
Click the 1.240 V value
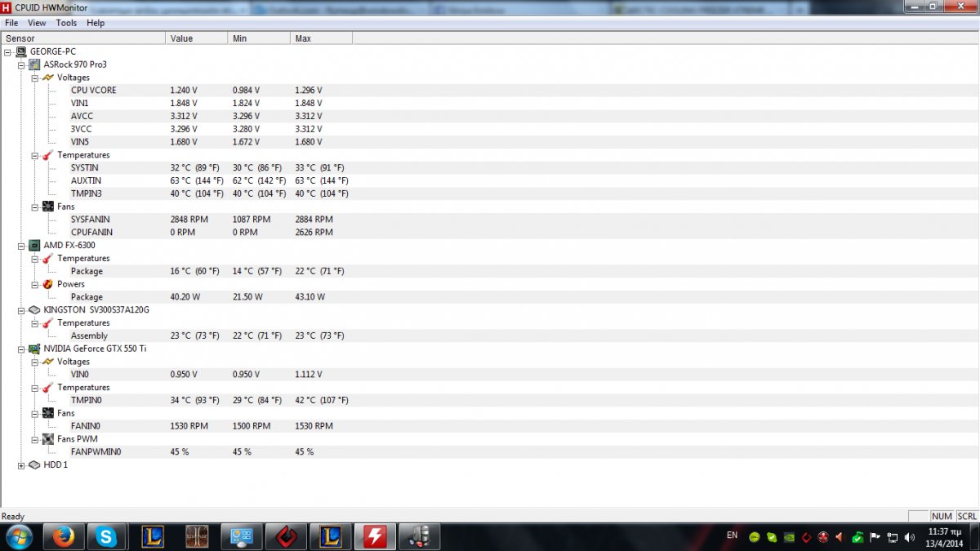click(x=183, y=91)
